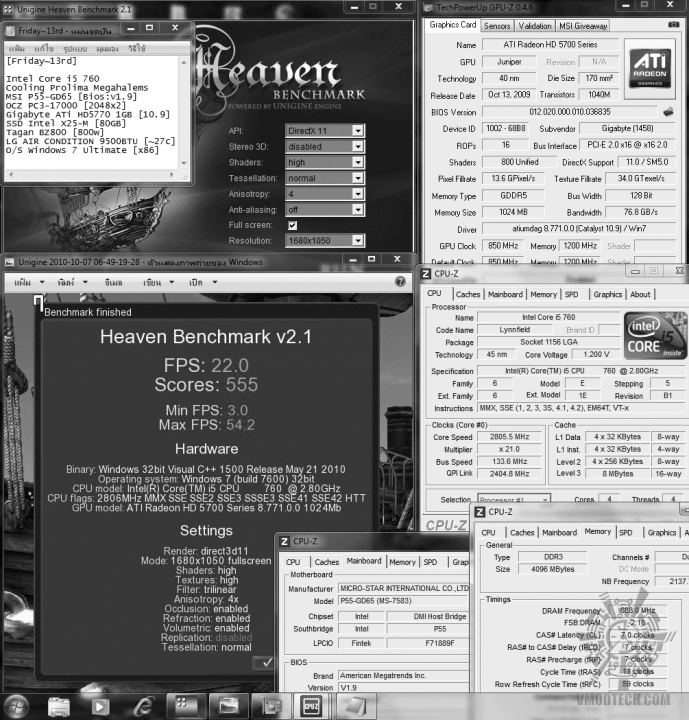Switch to the Validation tab in GPU-Z
This screenshot has height=720, width=689.
click(x=535, y=26)
